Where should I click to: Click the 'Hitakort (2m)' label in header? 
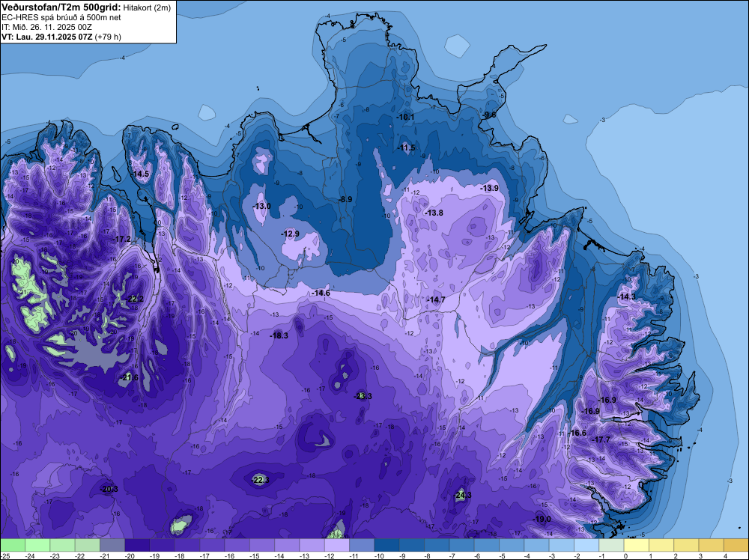click(147, 7)
